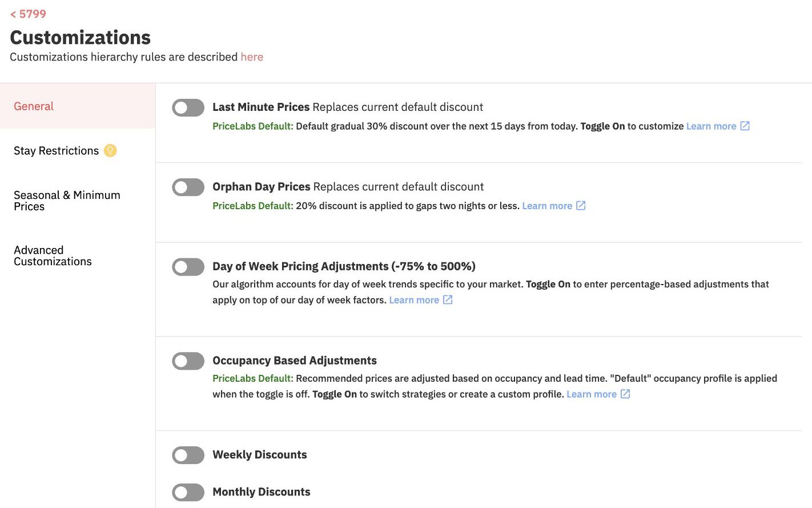Go to Seasonal & Minimum Prices tab
Screen dimensions: 812x508
point(67,201)
